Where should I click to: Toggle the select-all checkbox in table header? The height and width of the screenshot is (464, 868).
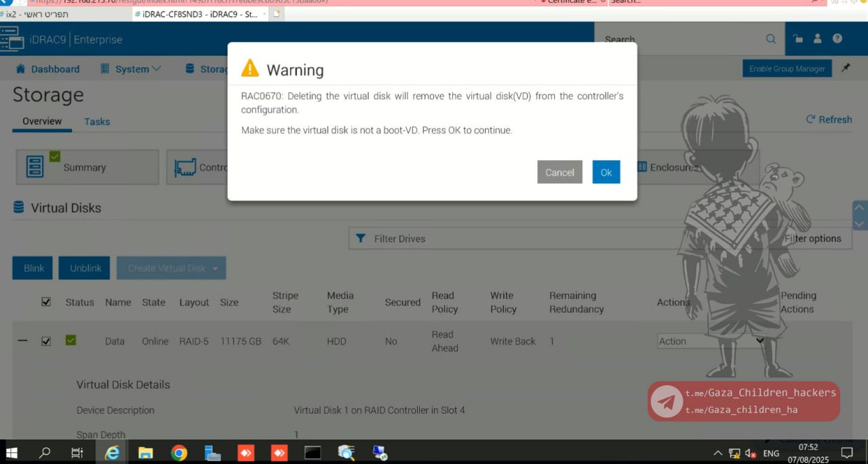pyautogui.click(x=46, y=302)
